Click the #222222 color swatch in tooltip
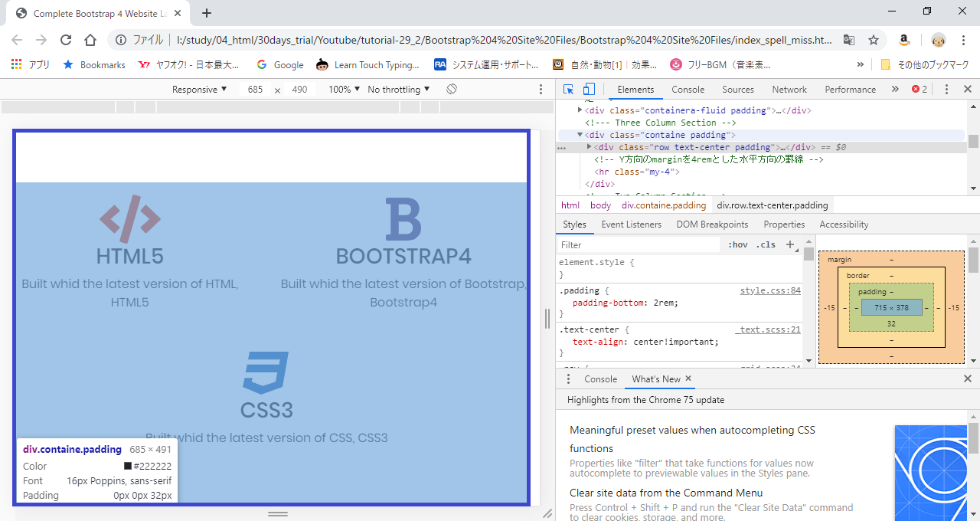Viewport: 980px width, 521px height. coord(128,466)
